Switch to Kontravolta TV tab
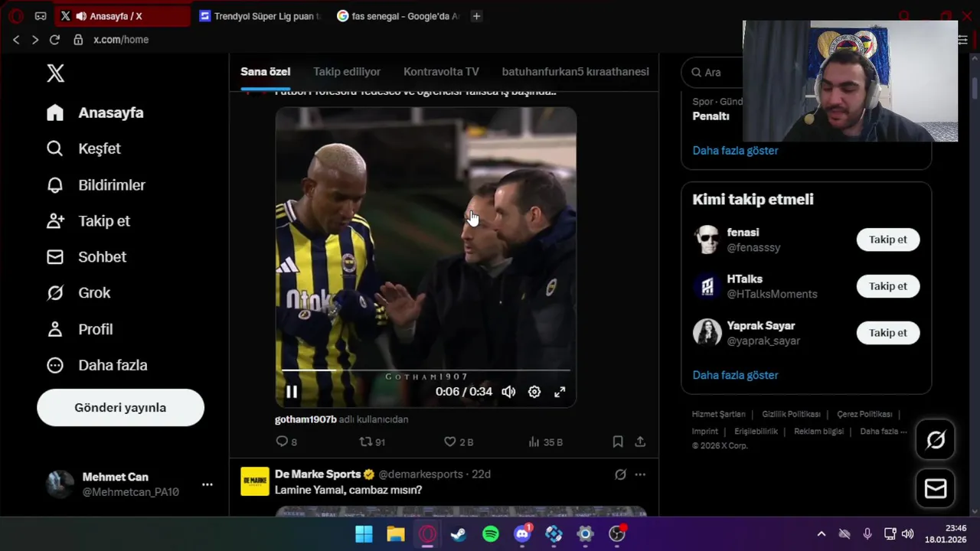The image size is (980, 551). (441, 72)
